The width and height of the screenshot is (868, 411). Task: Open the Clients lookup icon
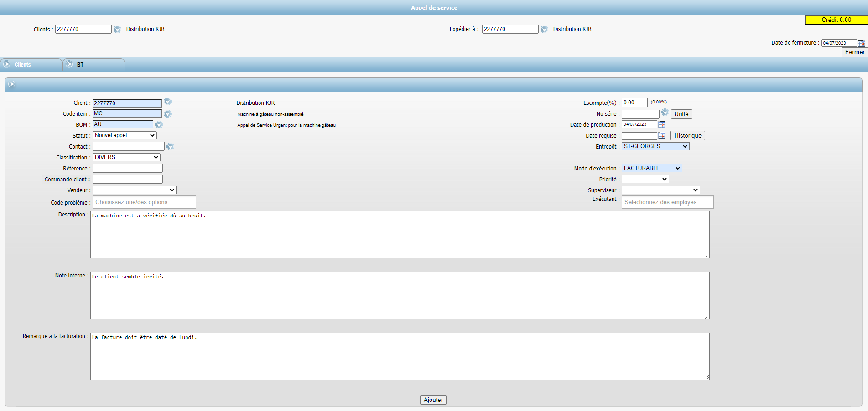click(117, 29)
